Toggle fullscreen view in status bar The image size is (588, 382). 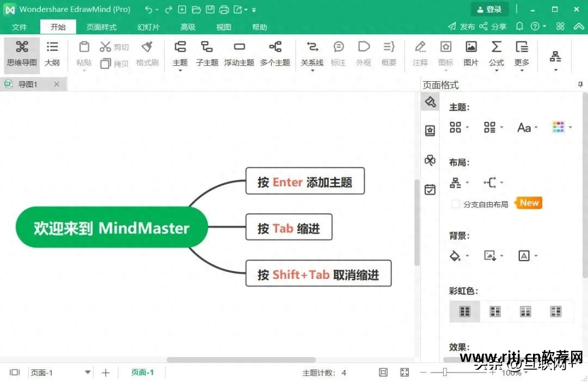pyautogui.click(x=404, y=372)
